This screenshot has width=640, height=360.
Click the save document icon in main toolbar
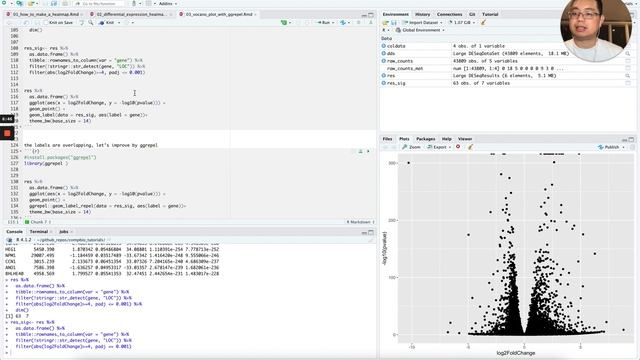[45, 4]
